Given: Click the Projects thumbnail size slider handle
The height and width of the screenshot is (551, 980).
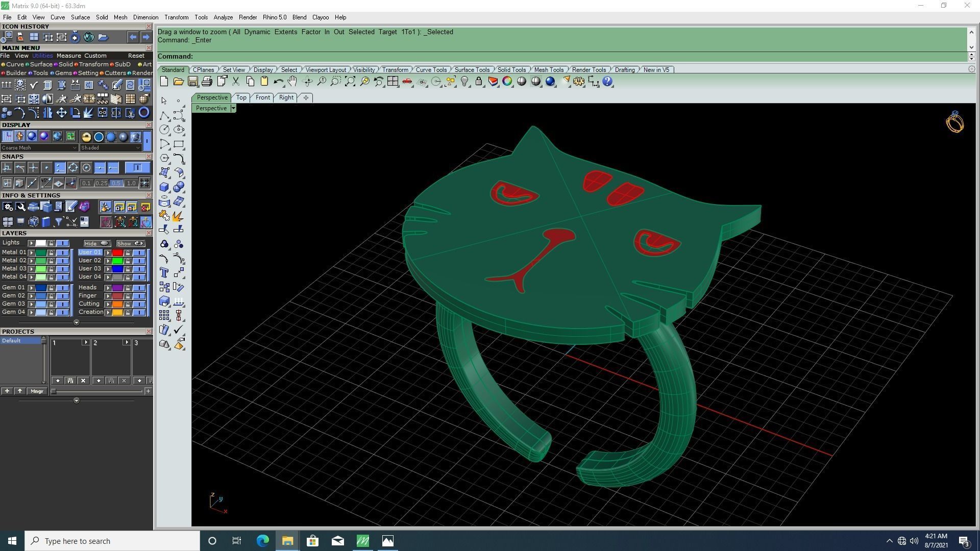Looking at the screenshot, I should pyautogui.click(x=54, y=391).
